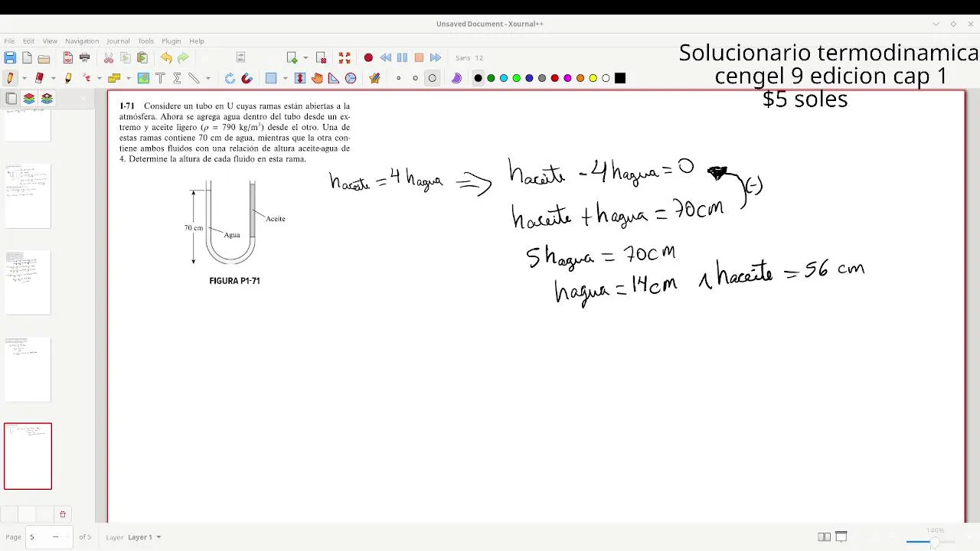
Task: Select the Pen tool
Action: (x=10, y=78)
